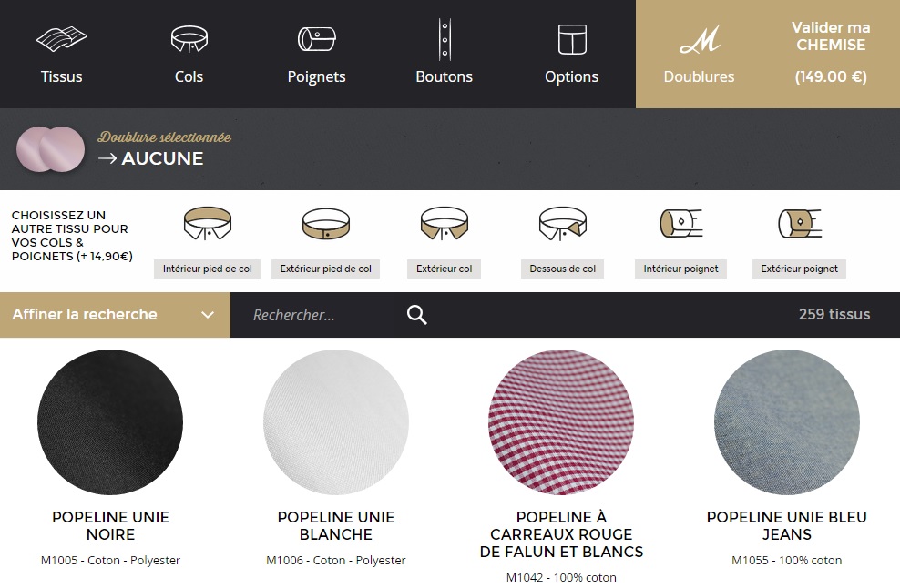This screenshot has height=588, width=900.
Task: Choose the Intérieur pied de col icon
Action: 208,224
